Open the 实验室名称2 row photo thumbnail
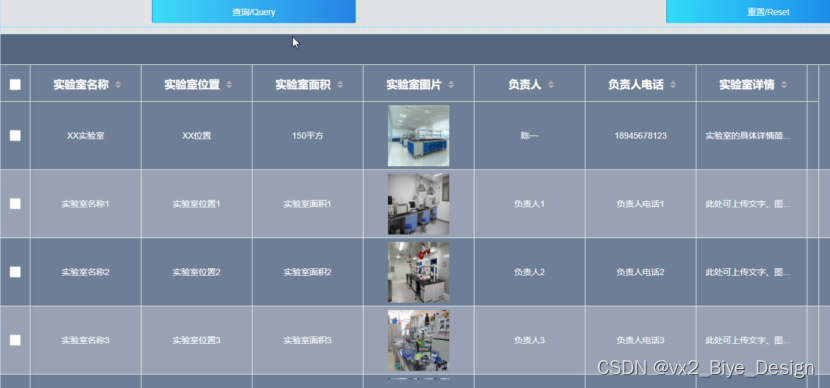830x388 pixels. pos(418,272)
